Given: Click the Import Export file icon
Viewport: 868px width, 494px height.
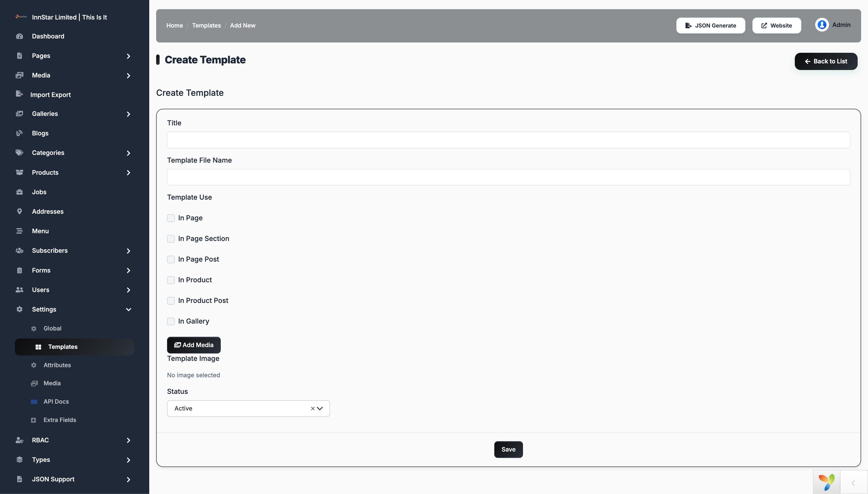Looking at the screenshot, I should tap(19, 94).
